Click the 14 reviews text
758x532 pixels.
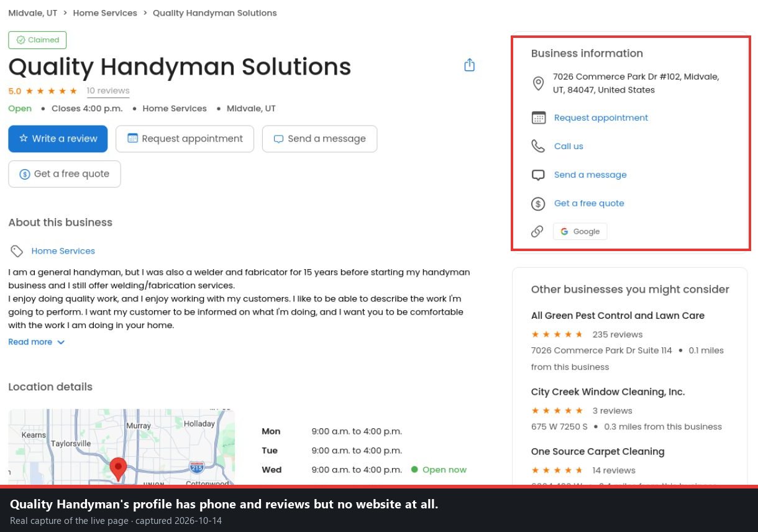pyautogui.click(x=614, y=470)
